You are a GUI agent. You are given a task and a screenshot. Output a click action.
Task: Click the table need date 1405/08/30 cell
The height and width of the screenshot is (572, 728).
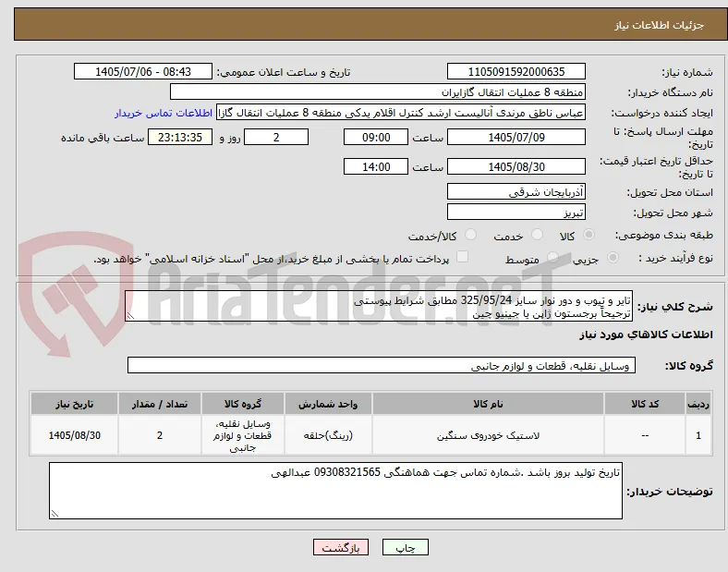point(74,435)
